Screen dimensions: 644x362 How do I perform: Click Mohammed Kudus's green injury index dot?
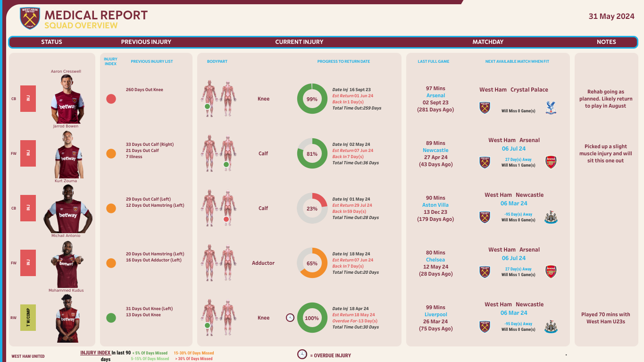pos(111,318)
